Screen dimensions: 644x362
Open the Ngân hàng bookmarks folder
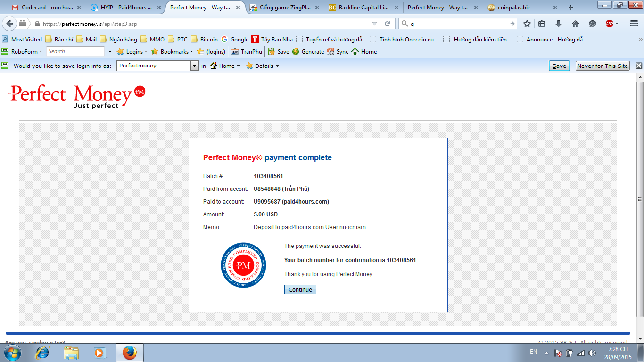click(x=118, y=40)
